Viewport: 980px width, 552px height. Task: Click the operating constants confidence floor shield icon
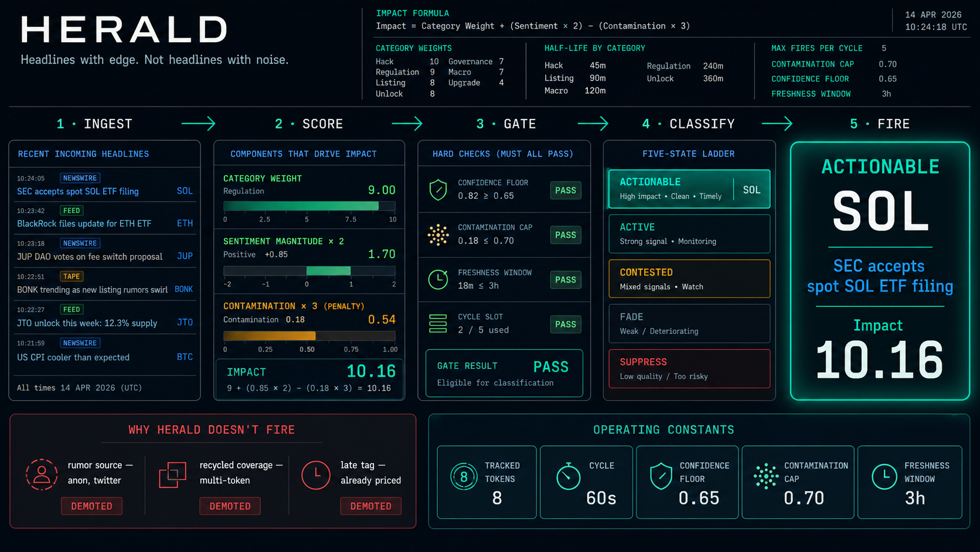click(661, 476)
